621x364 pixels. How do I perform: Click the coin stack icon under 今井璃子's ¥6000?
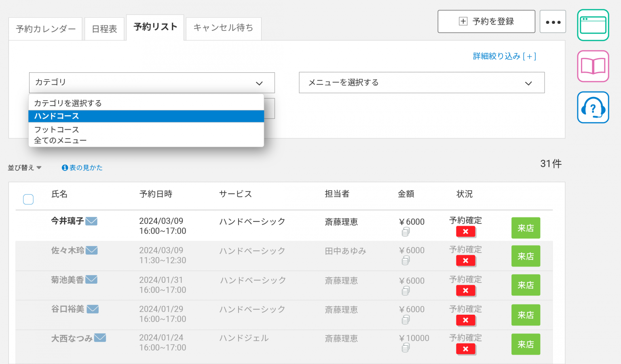coord(406,232)
